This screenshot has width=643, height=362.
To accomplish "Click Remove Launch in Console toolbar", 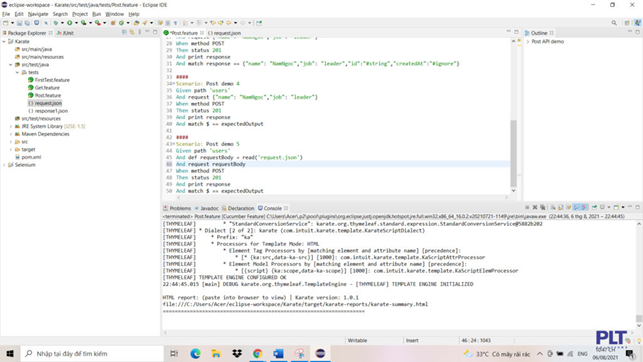I will [x=535, y=207].
